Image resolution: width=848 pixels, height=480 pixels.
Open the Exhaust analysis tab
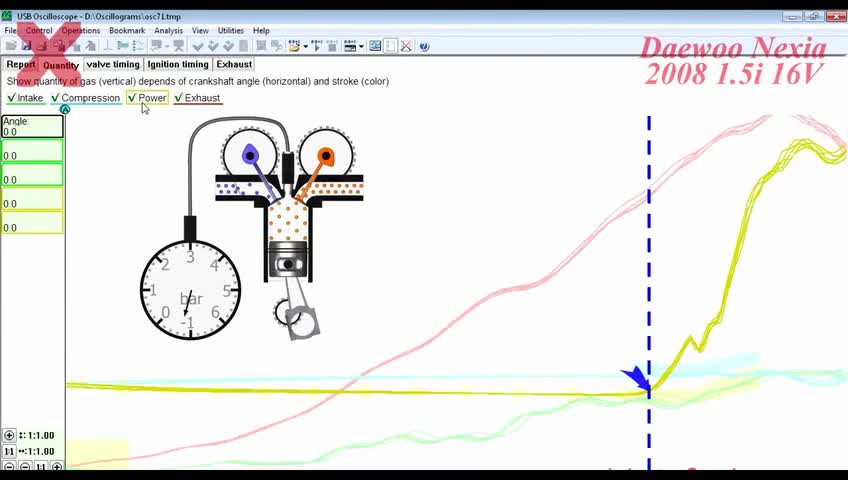[x=234, y=64]
